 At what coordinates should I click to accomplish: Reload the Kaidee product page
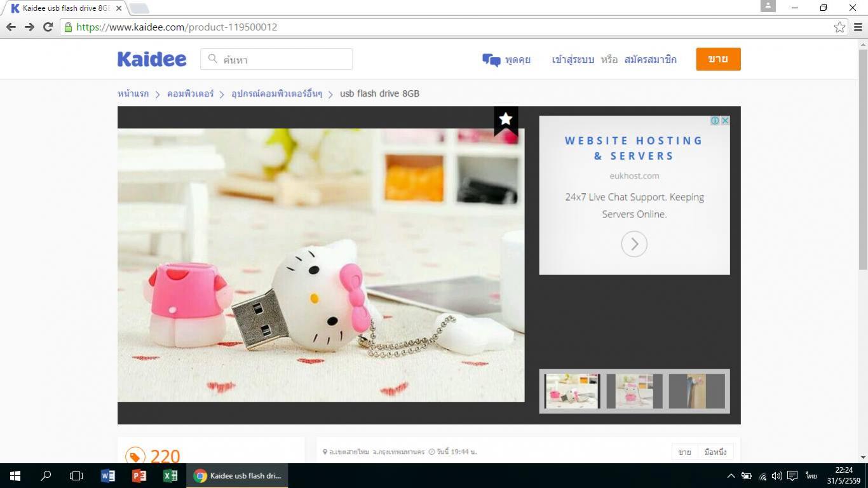[x=48, y=27]
